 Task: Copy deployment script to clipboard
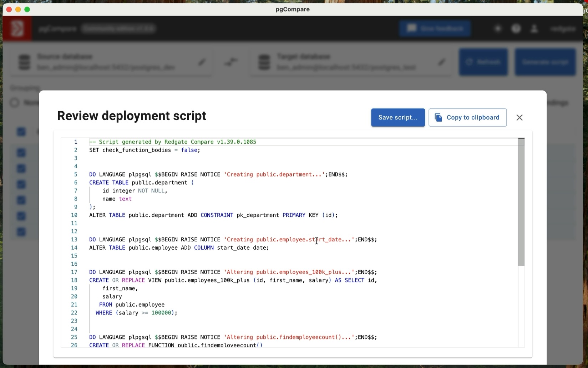(467, 118)
